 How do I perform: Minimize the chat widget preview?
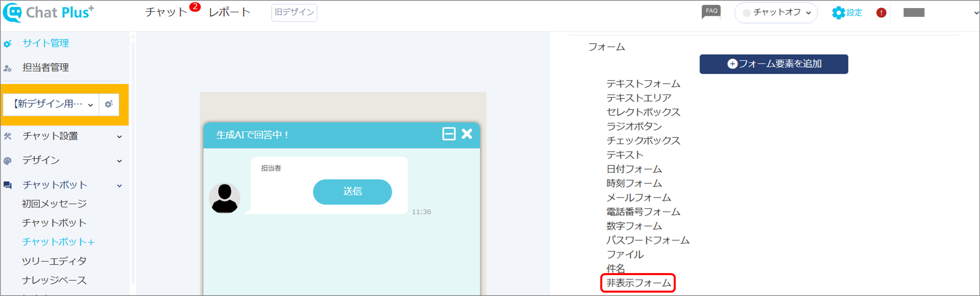pyautogui.click(x=449, y=134)
